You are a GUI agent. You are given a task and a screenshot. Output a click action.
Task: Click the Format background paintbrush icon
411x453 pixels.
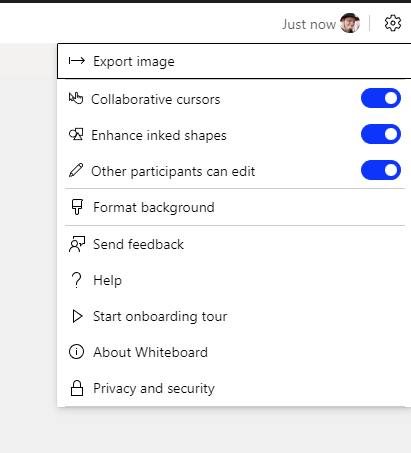pos(77,207)
